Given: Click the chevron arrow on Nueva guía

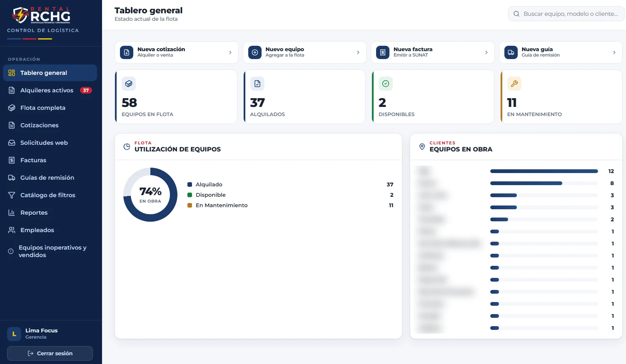Looking at the screenshot, I should point(614,52).
